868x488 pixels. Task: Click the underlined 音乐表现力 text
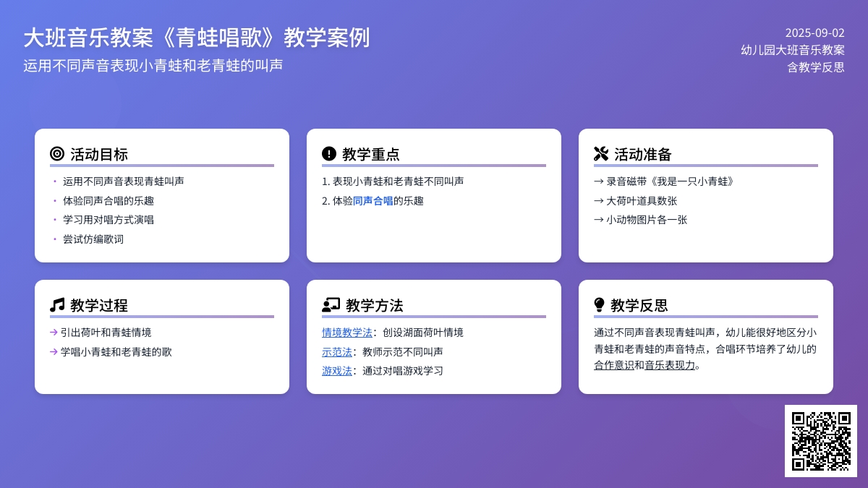coord(670,365)
